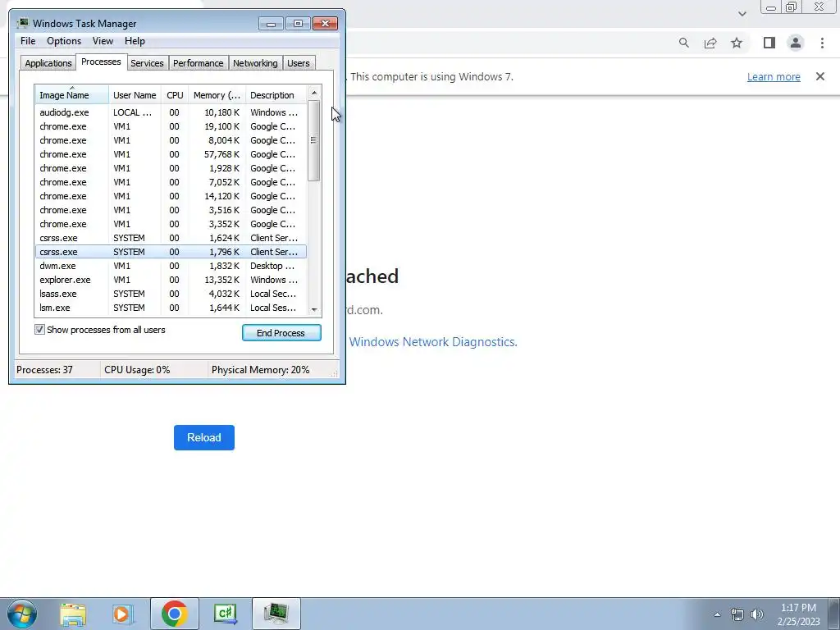Open the Windows Start orb

click(22, 614)
